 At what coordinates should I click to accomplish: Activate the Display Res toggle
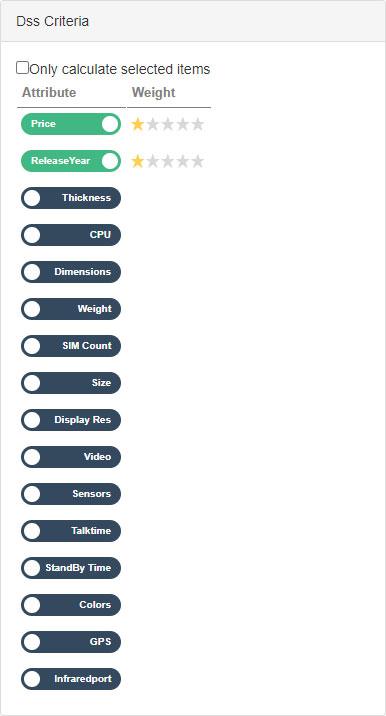[71, 420]
